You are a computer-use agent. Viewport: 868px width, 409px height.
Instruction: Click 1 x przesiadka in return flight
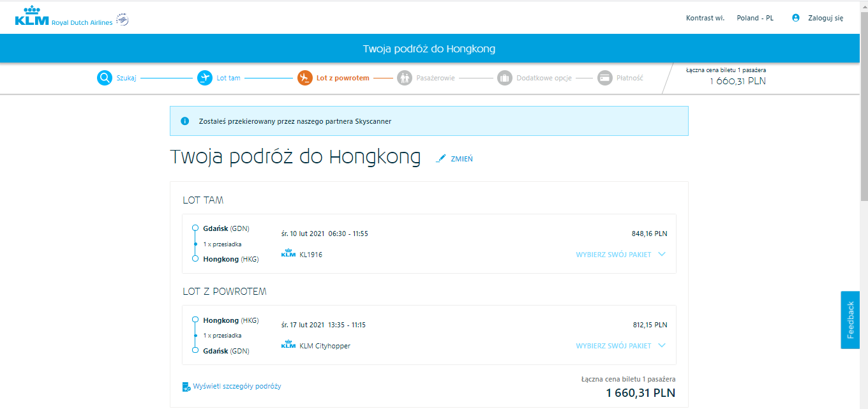coord(222,336)
